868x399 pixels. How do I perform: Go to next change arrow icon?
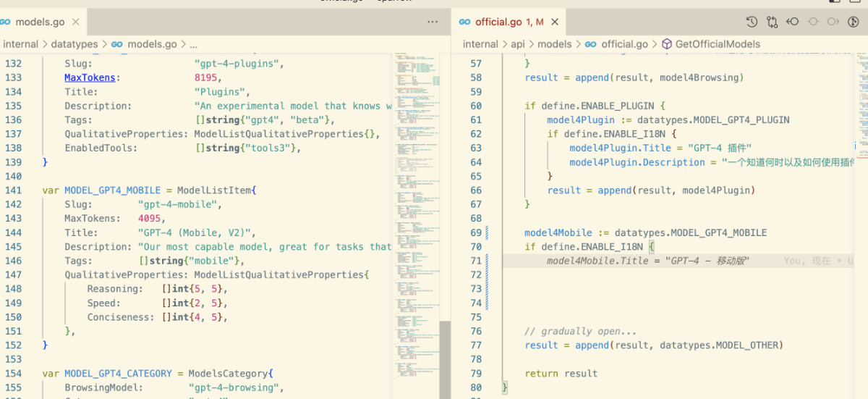833,22
